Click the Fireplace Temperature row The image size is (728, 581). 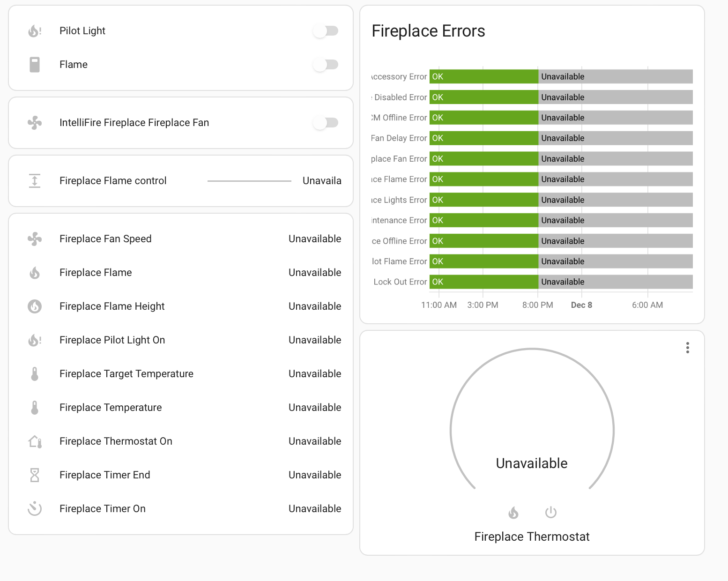(x=111, y=408)
